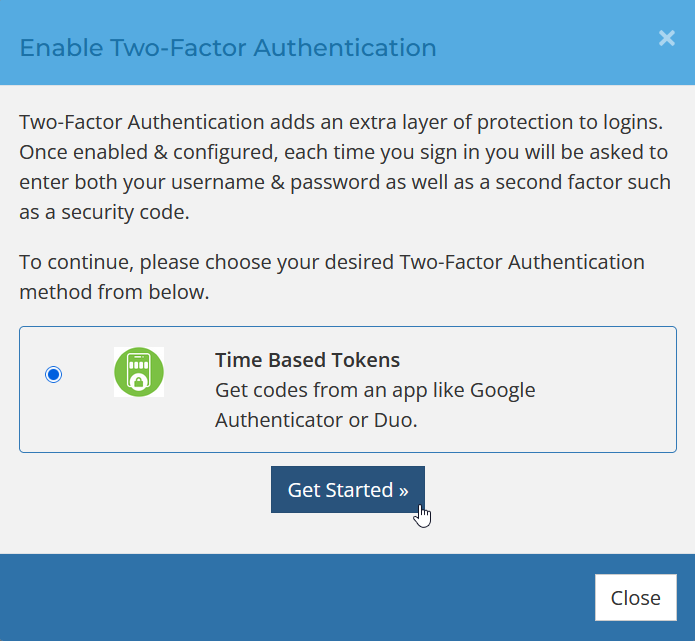695x641 pixels.
Task: Select the Time Based Tokens radio button
Action: coord(54,375)
